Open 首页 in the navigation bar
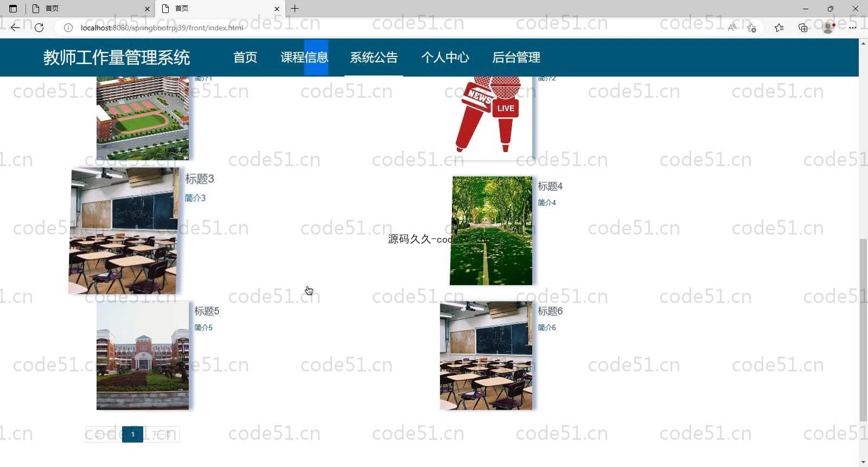 245,58
